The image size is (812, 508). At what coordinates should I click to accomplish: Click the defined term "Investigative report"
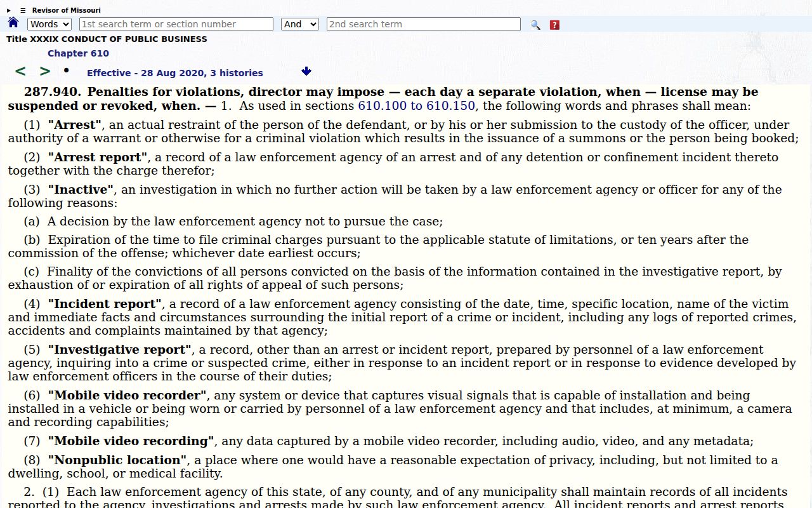[x=120, y=350]
